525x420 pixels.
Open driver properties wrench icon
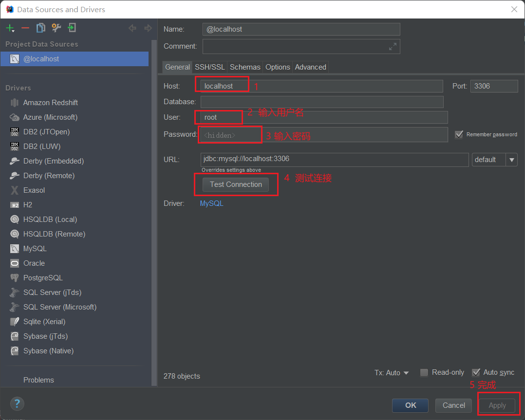(56, 28)
